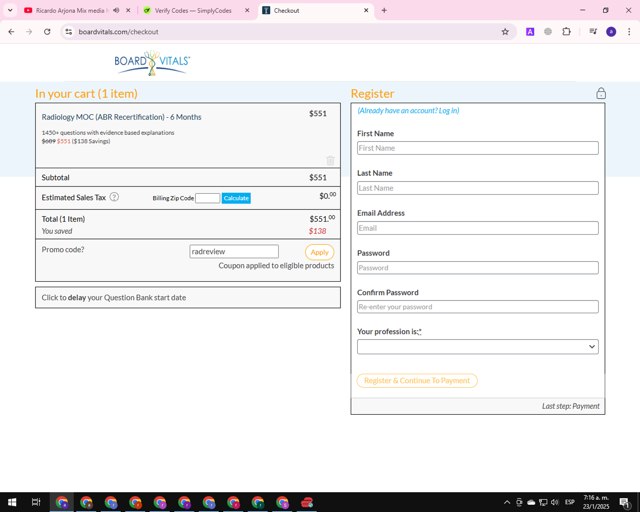This screenshot has width=640, height=512.
Task: Go back with the browser back arrow
Action: pyautogui.click(x=11, y=31)
